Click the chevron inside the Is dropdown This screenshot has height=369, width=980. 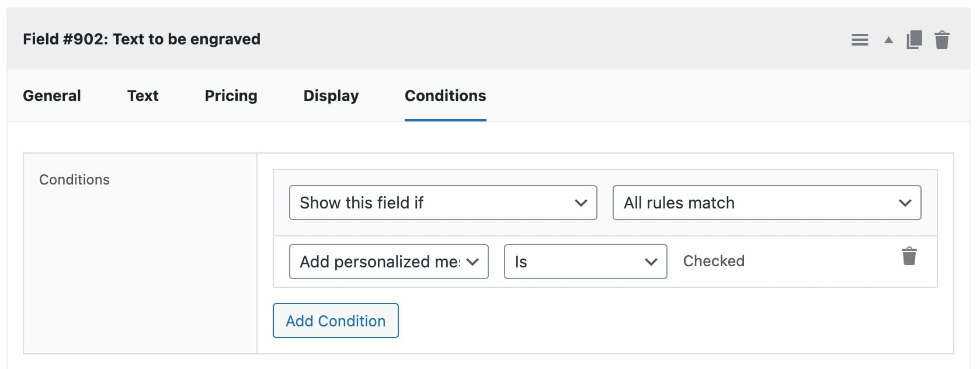click(651, 262)
